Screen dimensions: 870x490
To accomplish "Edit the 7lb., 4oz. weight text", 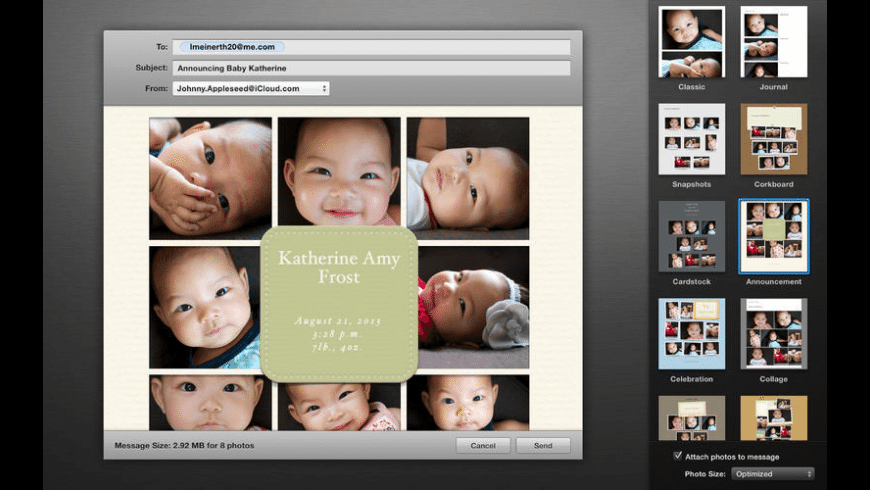I will 337,347.
